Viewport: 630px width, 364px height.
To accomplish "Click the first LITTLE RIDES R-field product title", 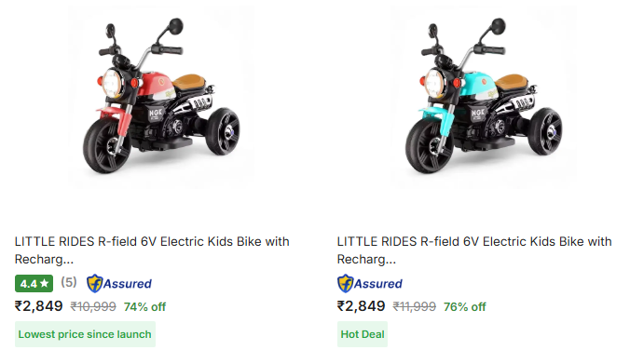I will (x=152, y=250).
